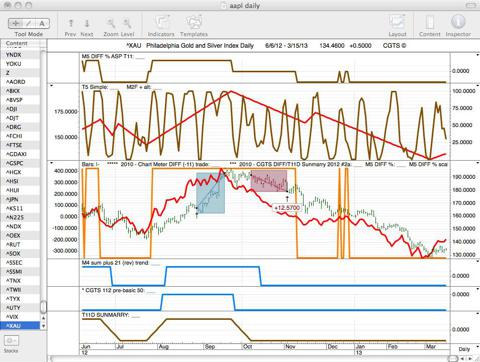This screenshot has width=480, height=362.
Task: Select YOKU in the symbol list
Action: point(20,64)
